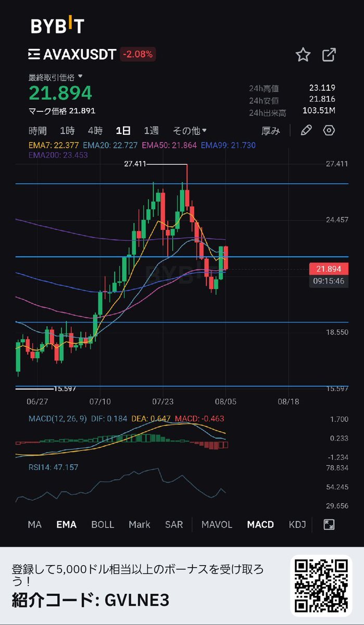Screen dimensions: 364x625
Task: Click the 07/23 date axis label
Action: [162, 402]
